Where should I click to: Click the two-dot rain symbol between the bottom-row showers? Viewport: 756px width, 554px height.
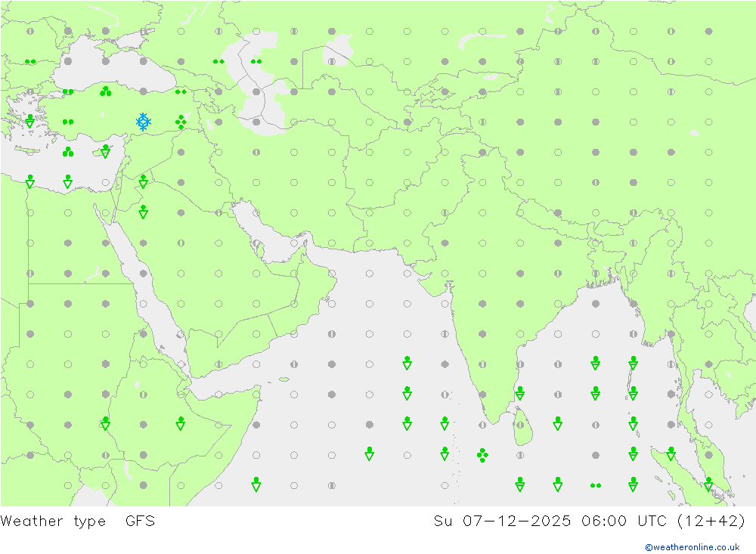(x=596, y=485)
